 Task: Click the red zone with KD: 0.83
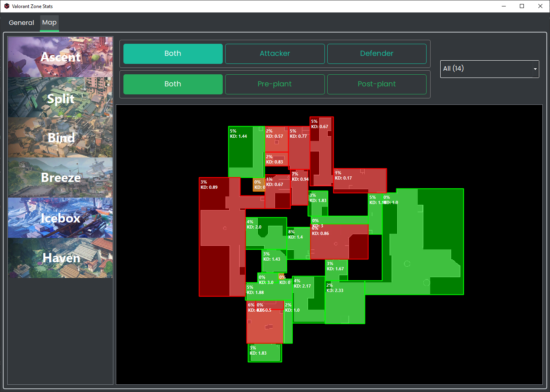pos(277,159)
